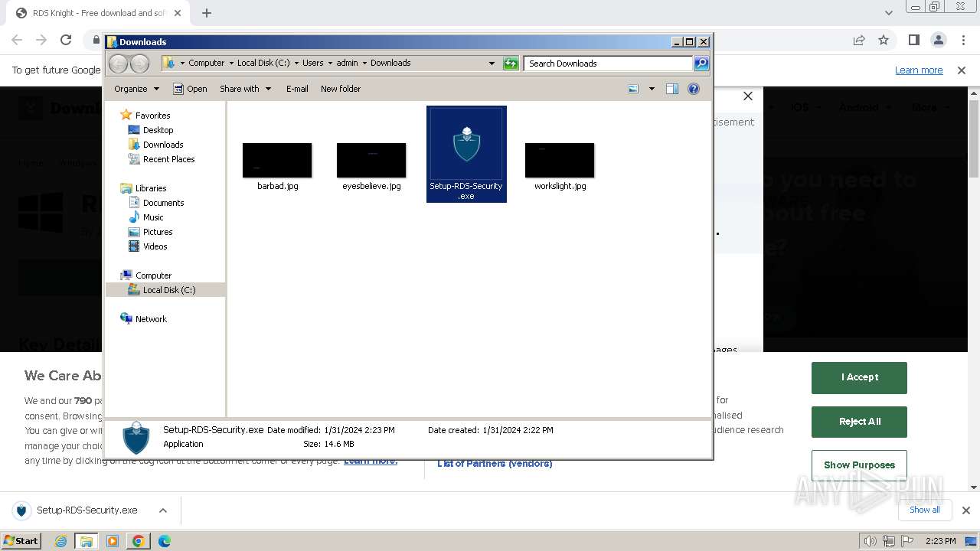Viewport: 980px width, 551px height.
Task: Click the Forward navigation button in Explorer
Action: coord(140,64)
